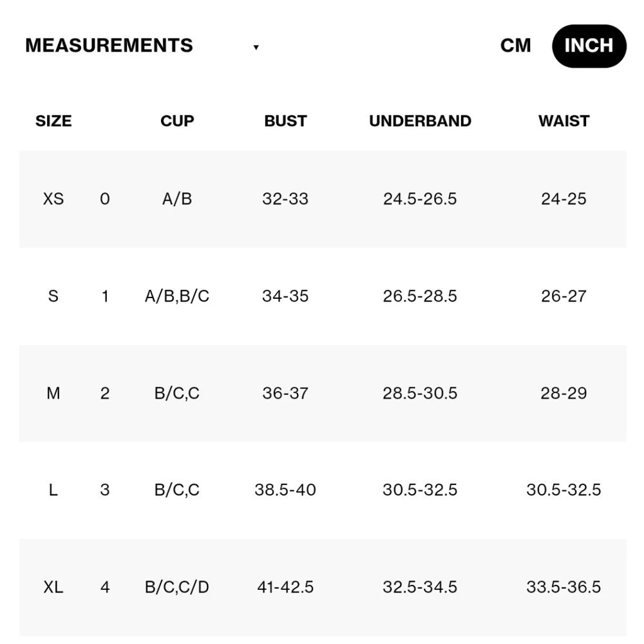Switch units to CM
The image size is (644, 644).
tap(515, 46)
